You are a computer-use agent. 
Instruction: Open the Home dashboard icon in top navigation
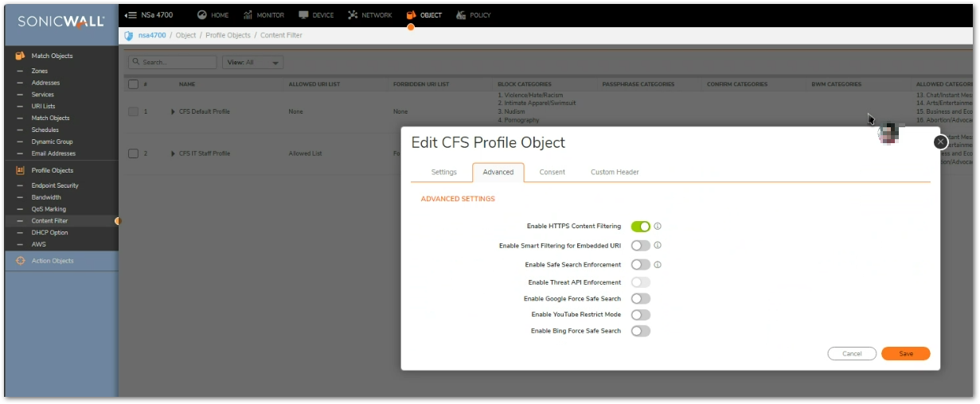(201, 15)
